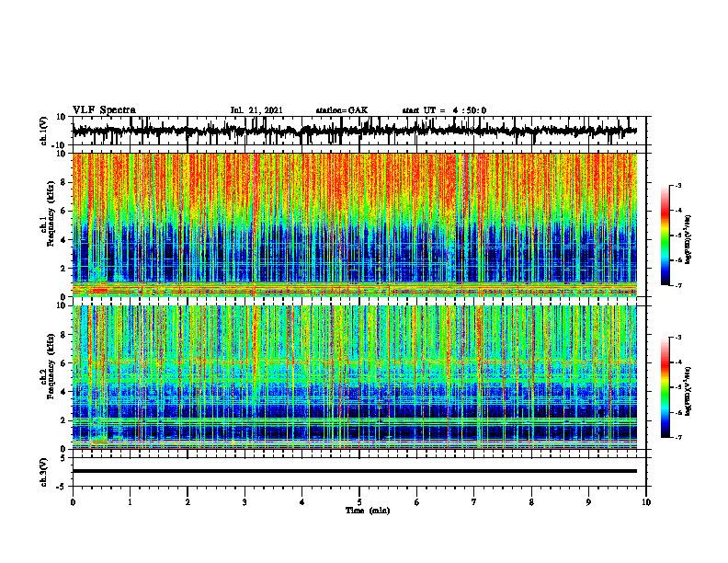Click the ch.2 'Frequency (kHz)' axis label
The image size is (728, 563).
pos(51,366)
